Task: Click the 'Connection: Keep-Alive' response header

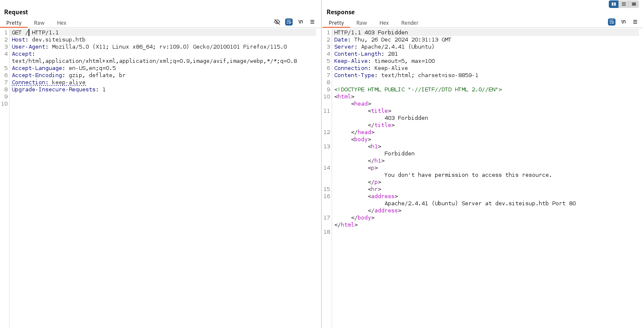Action: point(371,68)
